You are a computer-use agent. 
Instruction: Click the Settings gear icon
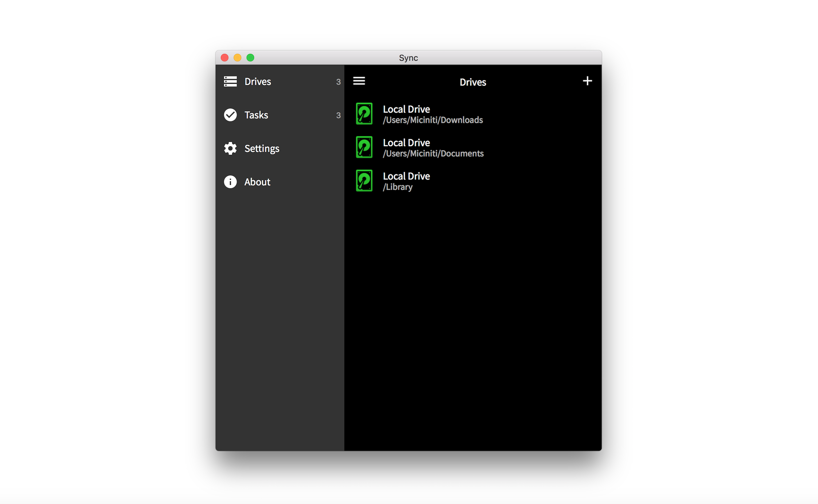click(230, 148)
